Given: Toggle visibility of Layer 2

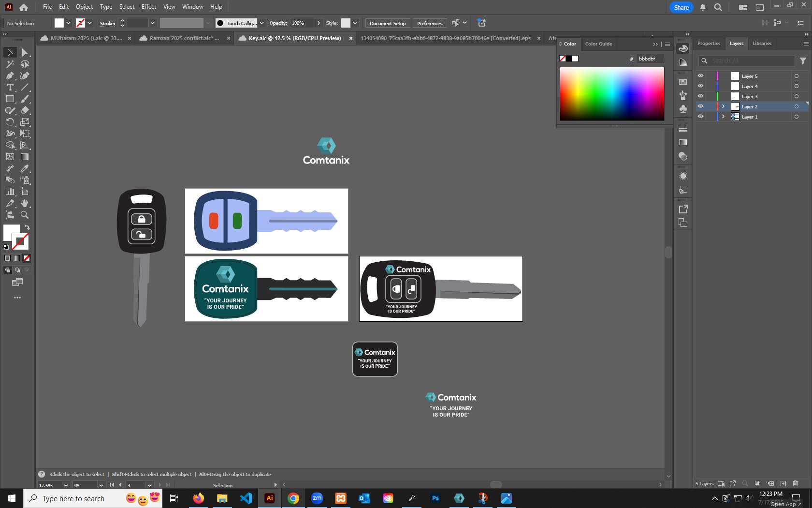Looking at the screenshot, I should [700, 106].
